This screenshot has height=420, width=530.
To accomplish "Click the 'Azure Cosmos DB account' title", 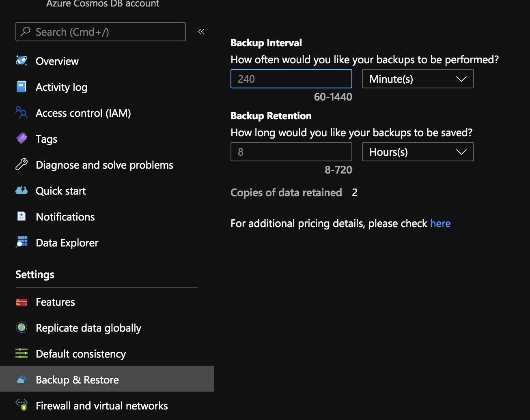I will click(103, 4).
